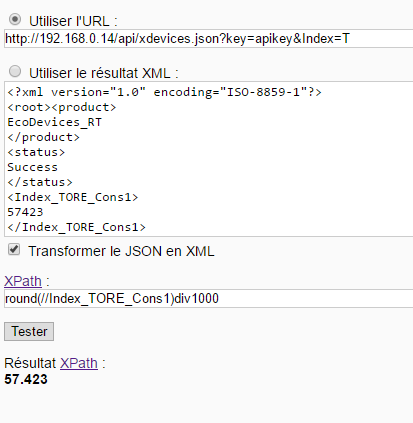Focus the URL input field containing xdevices.json

(x=209, y=39)
